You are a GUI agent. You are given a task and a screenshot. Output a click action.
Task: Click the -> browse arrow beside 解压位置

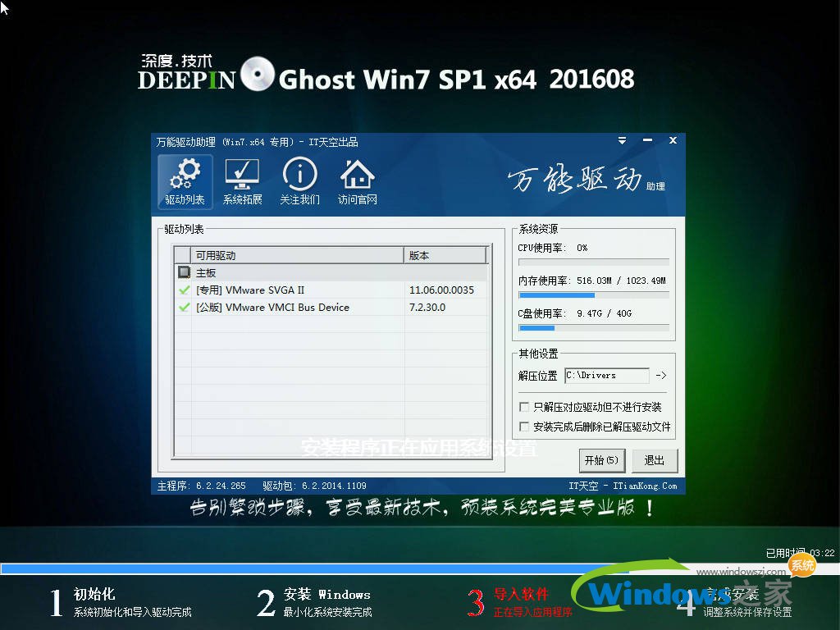pos(660,375)
